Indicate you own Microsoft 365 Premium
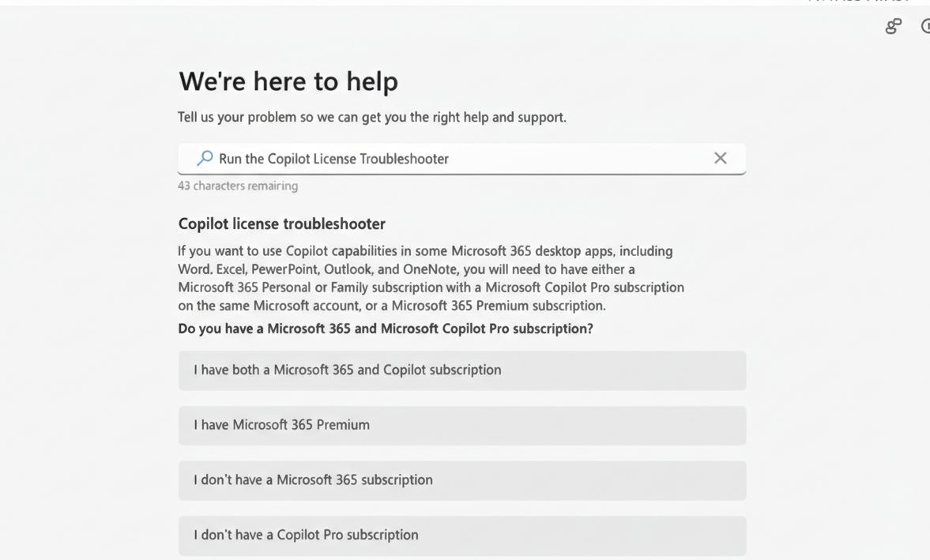 coord(462,425)
